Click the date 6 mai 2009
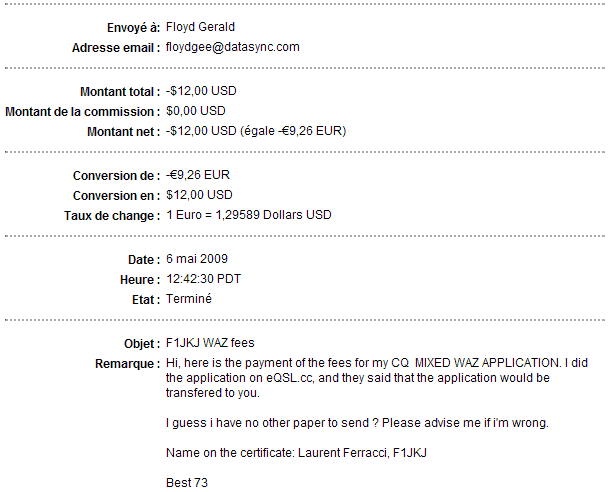The image size is (615, 492). click(x=197, y=259)
